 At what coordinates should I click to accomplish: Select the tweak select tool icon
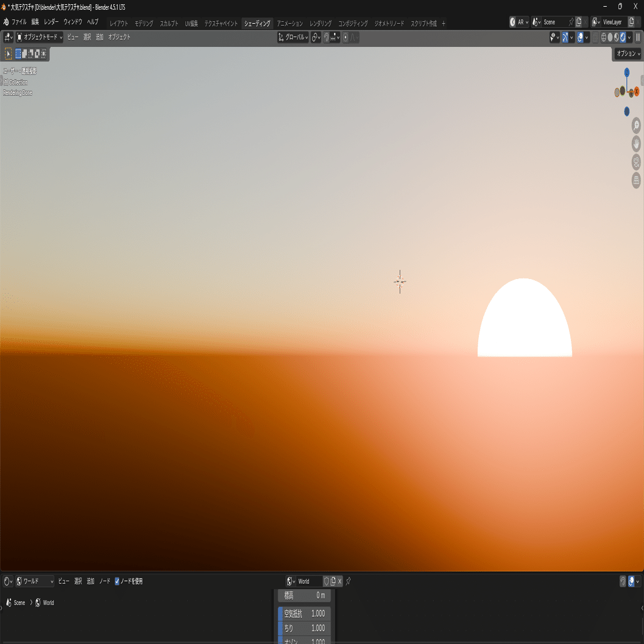pyautogui.click(x=8, y=54)
